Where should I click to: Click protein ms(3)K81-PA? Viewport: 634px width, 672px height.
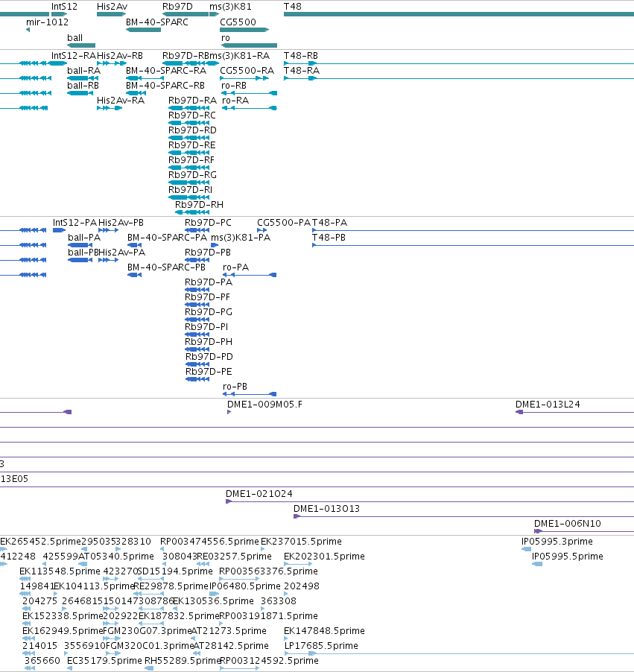coord(241,238)
